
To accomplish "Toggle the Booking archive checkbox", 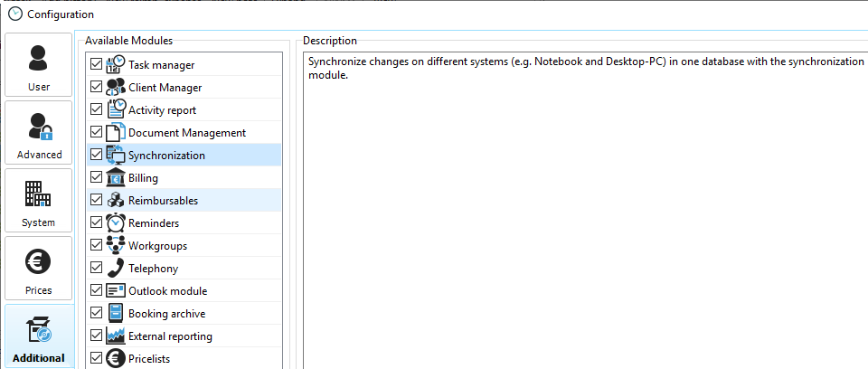I will point(96,314).
